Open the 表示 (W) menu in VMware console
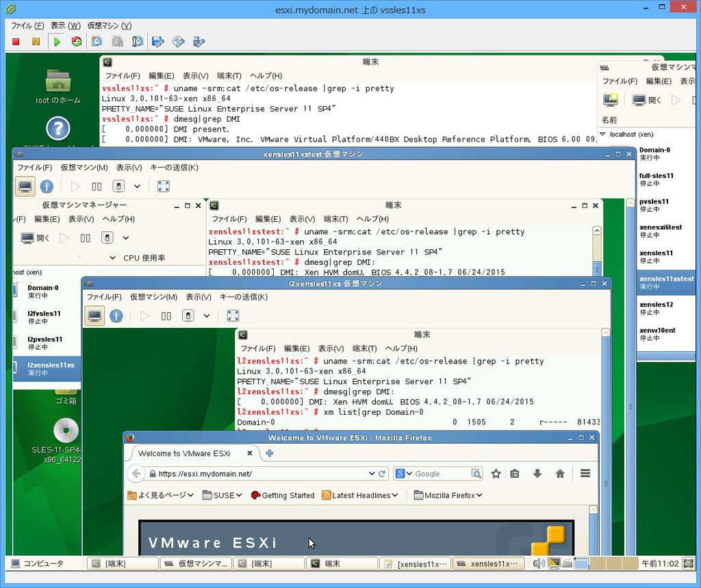701x588 pixels. click(66, 25)
